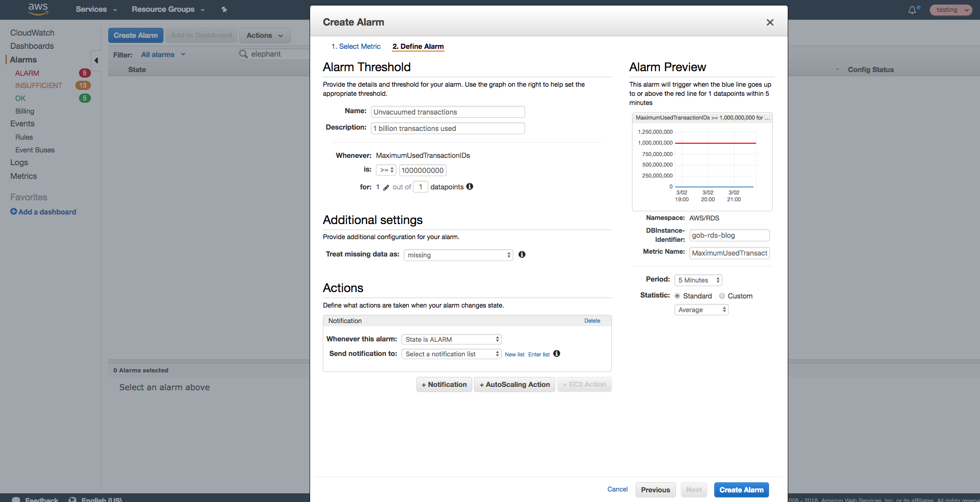Viewport: 980px width, 502px height.
Task: Click the info icon next to Enter list
Action: pos(557,354)
